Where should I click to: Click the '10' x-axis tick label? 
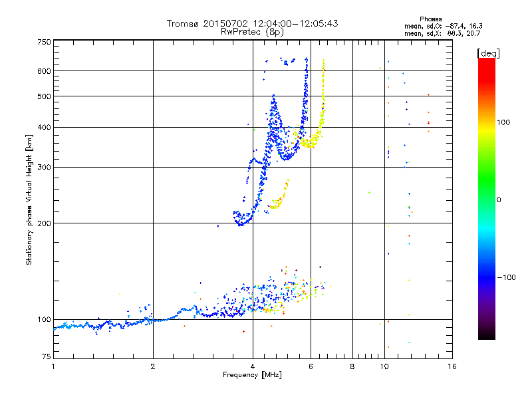coord(384,366)
